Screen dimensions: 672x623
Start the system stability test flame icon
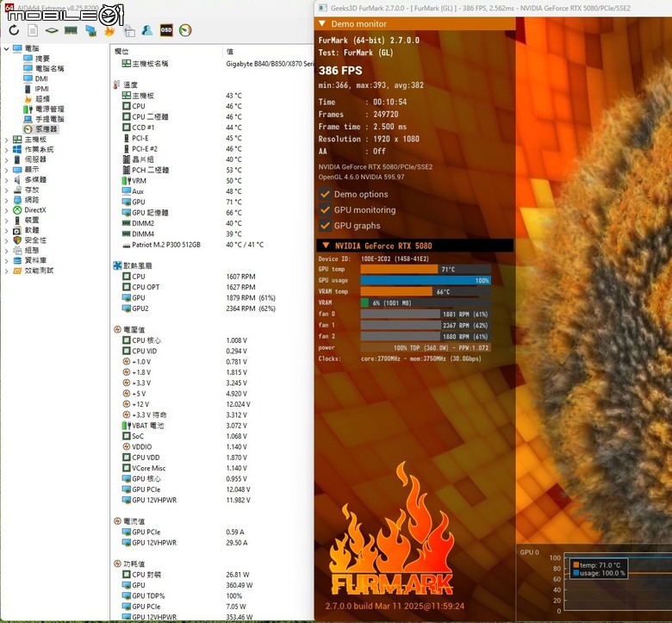pos(109,30)
